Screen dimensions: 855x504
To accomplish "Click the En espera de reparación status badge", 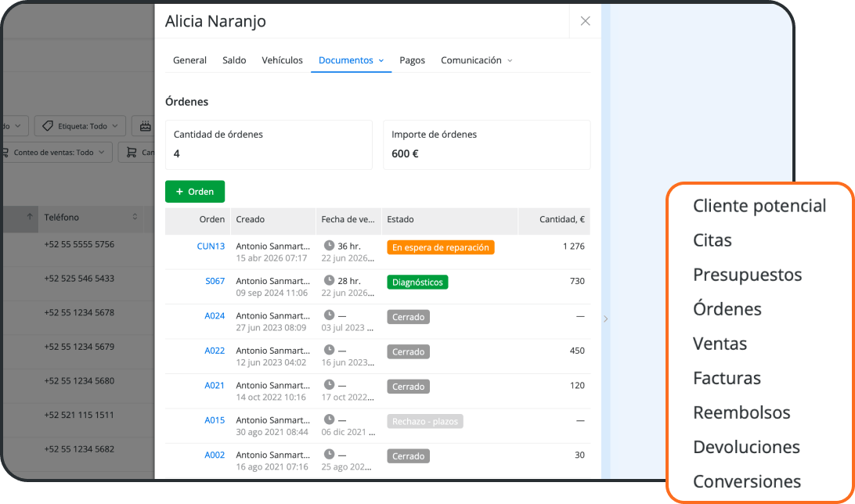I will (441, 247).
